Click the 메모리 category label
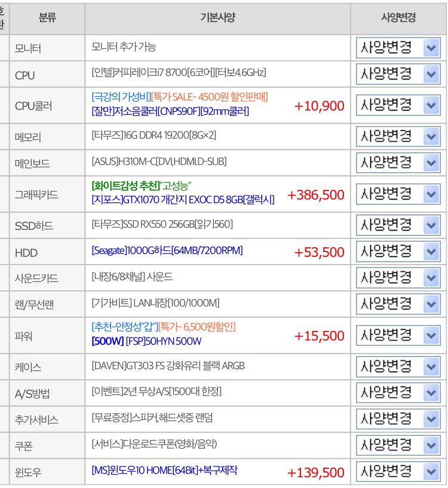 28,137
